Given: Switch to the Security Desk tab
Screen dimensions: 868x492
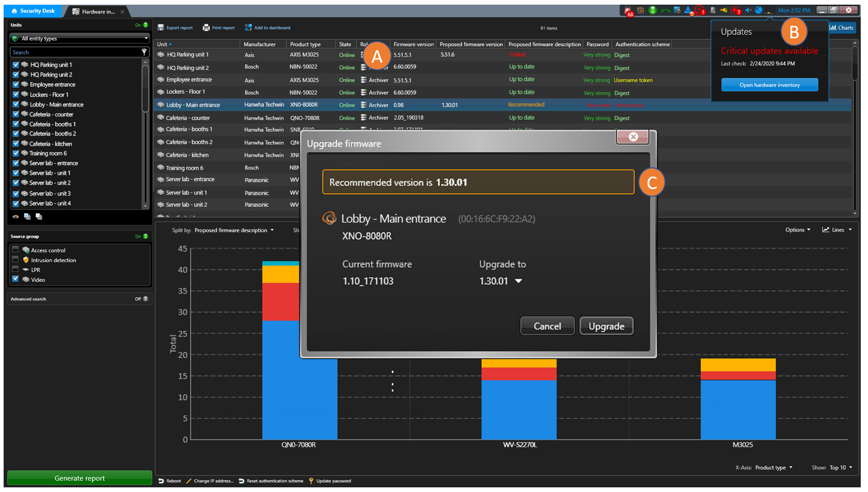Looking at the screenshot, I should click(33, 11).
